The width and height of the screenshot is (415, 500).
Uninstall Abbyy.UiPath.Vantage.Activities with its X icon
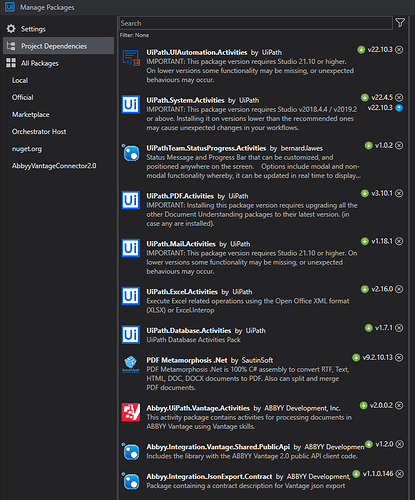[x=399, y=405]
